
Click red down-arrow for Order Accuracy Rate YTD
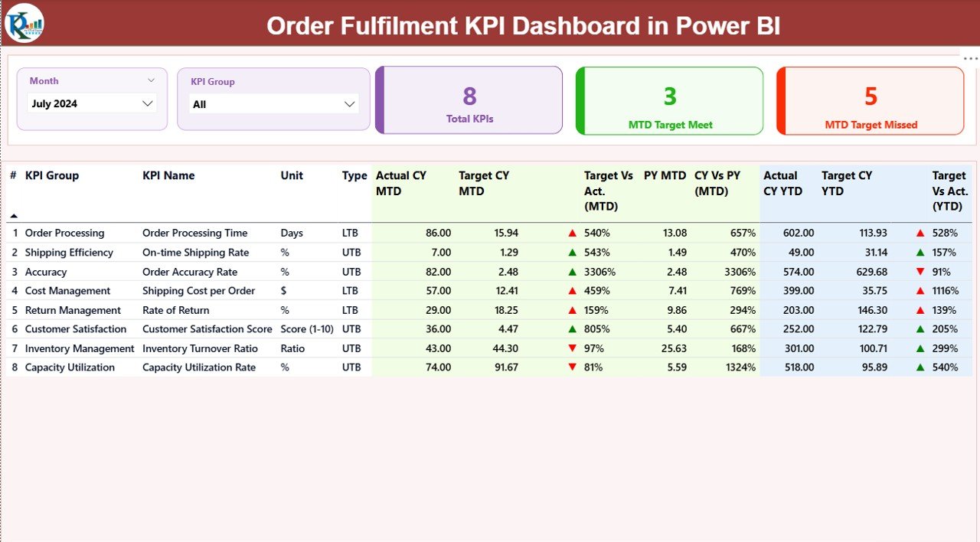tap(920, 272)
